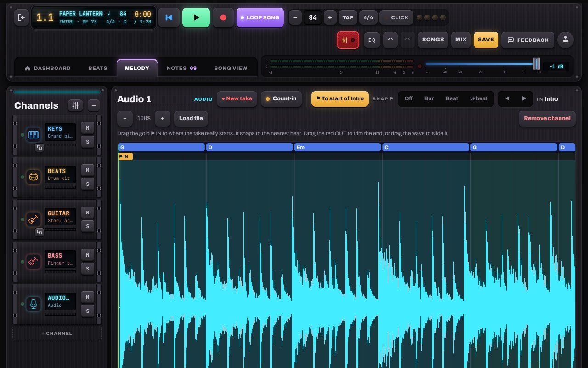
Task: Collapse Channels panel with minus button
Action: click(93, 105)
